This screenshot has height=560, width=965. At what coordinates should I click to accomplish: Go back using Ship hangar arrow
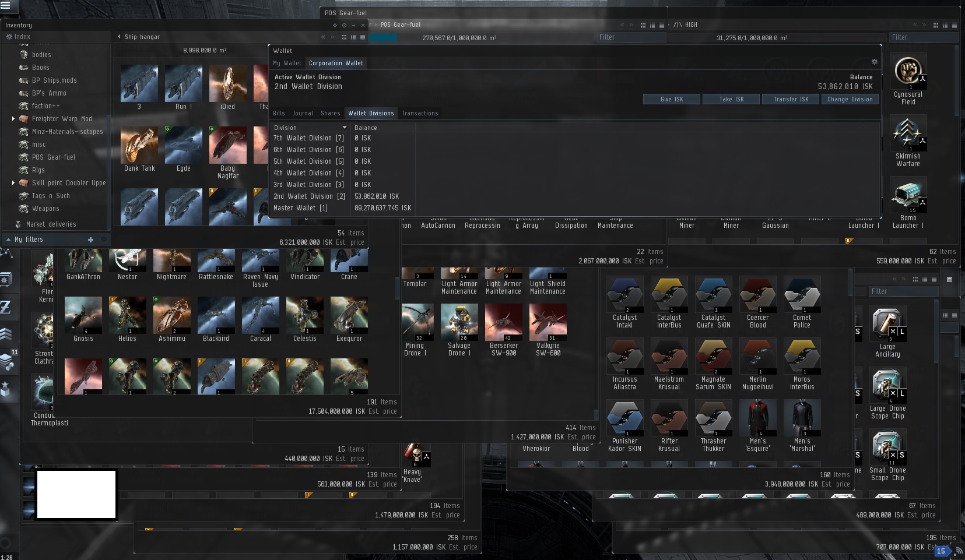click(x=119, y=37)
